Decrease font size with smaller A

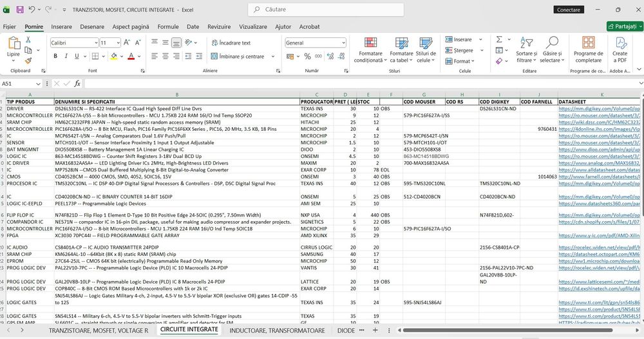pyautogui.click(x=138, y=43)
